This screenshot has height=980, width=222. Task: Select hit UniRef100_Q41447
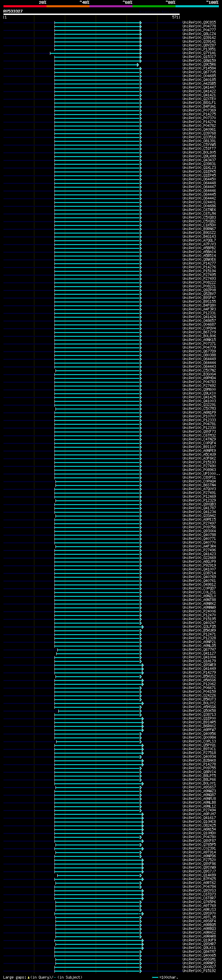199,88
